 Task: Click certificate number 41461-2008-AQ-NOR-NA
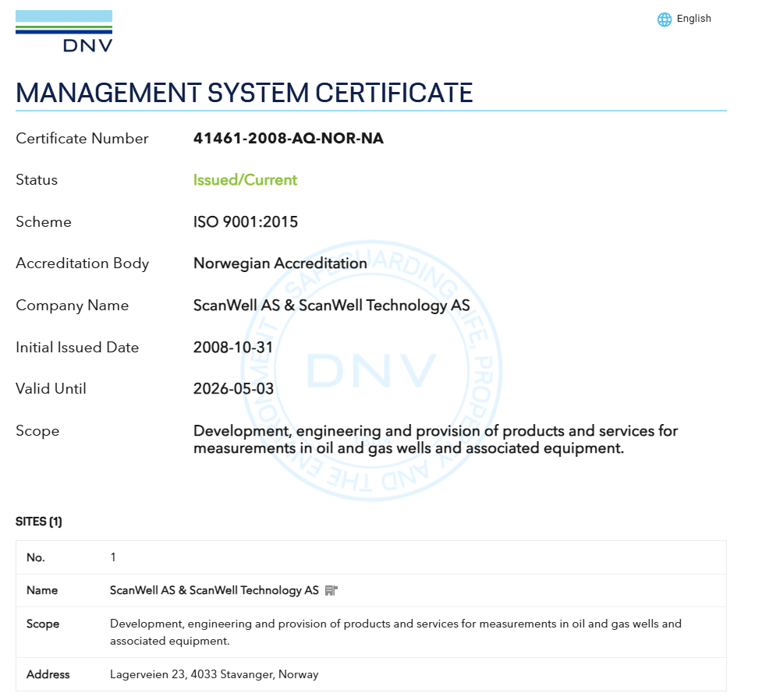coord(288,139)
